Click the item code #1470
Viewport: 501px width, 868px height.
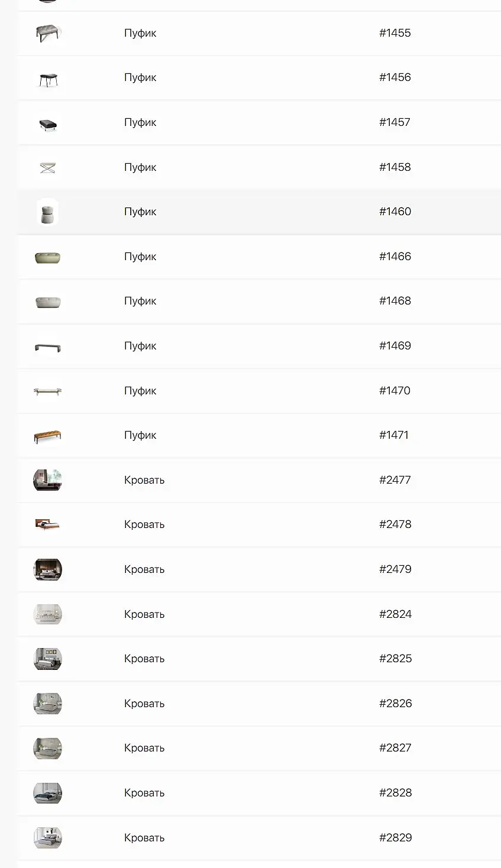(395, 390)
